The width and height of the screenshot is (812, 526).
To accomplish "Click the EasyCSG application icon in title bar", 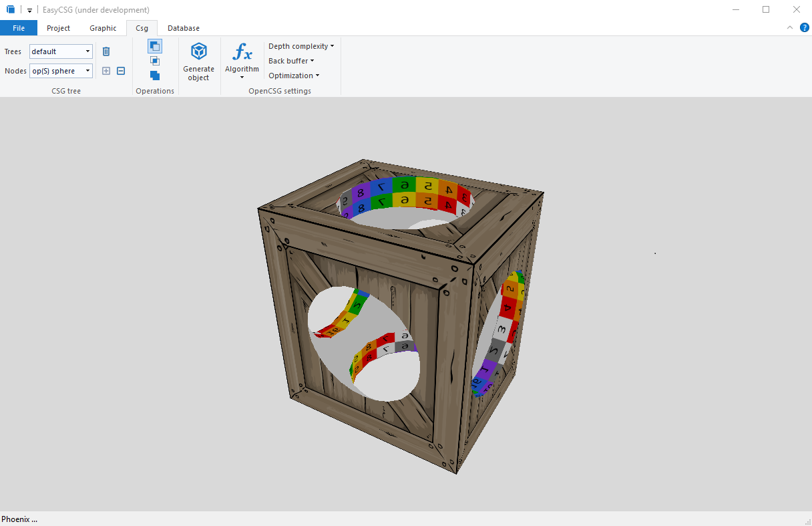I will pyautogui.click(x=11, y=10).
